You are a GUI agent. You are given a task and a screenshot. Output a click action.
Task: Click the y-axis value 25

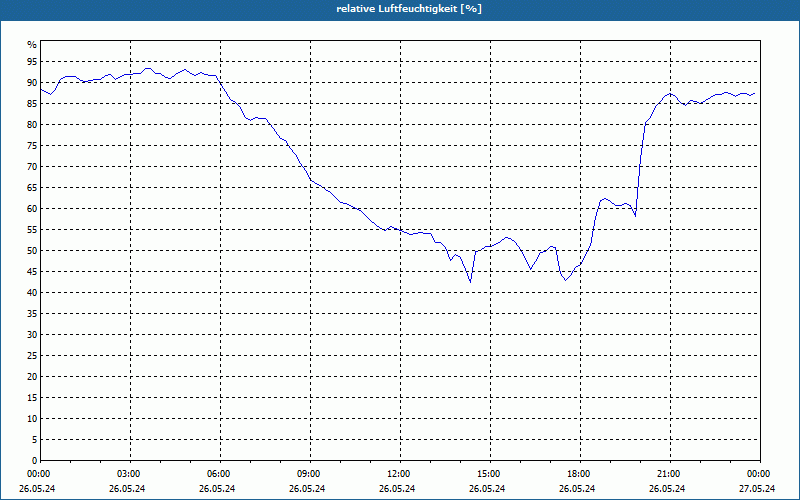pyautogui.click(x=32, y=356)
